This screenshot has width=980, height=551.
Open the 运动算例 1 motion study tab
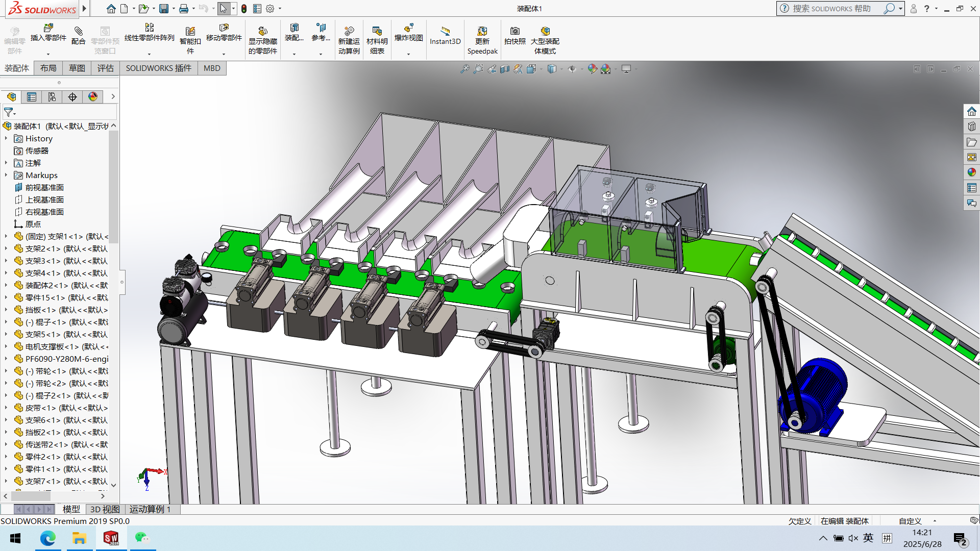[x=150, y=509]
